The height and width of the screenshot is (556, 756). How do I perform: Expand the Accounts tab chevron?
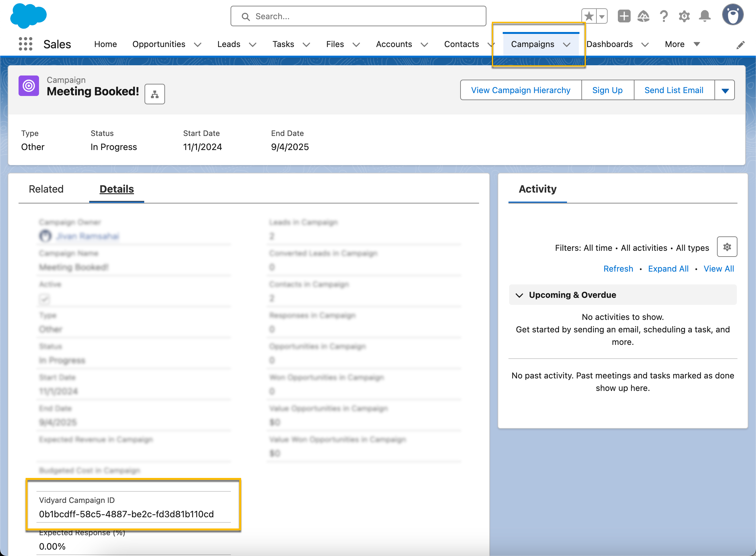pos(425,45)
